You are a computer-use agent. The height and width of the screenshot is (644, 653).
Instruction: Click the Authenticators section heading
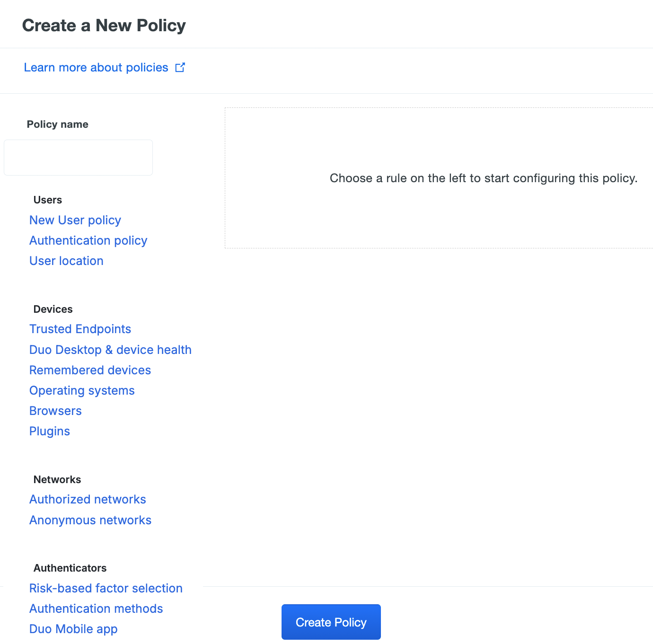pyautogui.click(x=70, y=568)
